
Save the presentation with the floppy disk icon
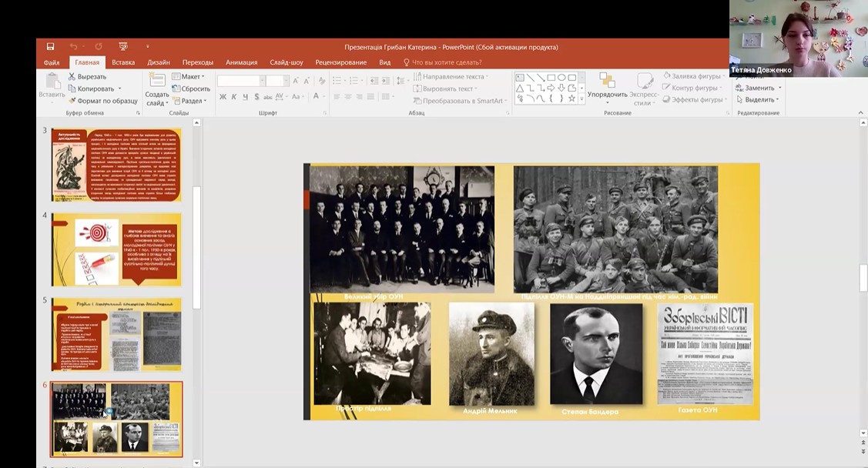point(50,46)
